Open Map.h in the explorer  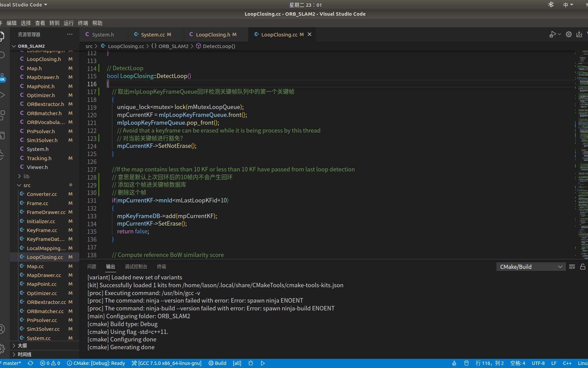pyautogui.click(x=45, y=68)
